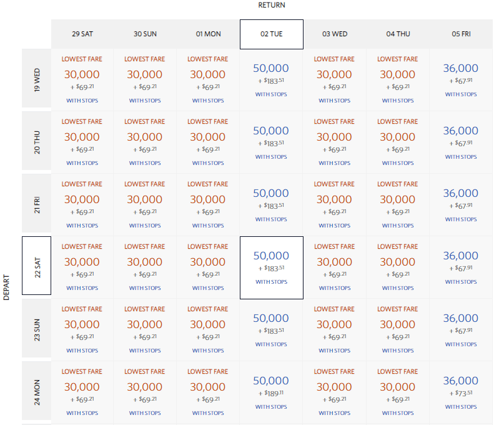Select the 21 FRI depart row header

37,203
